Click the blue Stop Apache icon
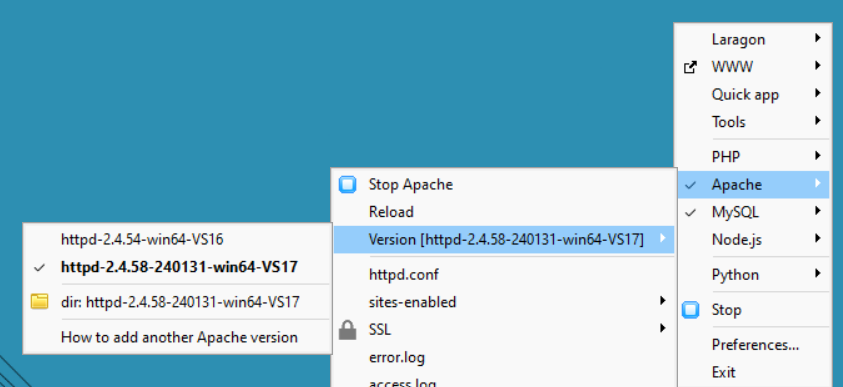 click(347, 184)
